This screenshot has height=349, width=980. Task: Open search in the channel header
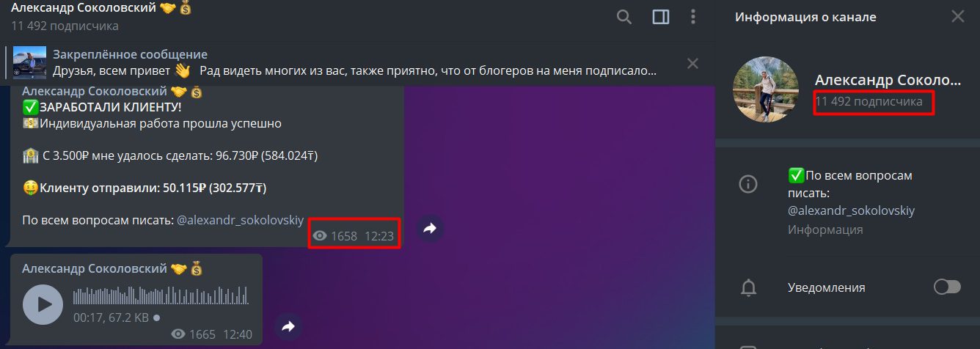click(x=624, y=17)
